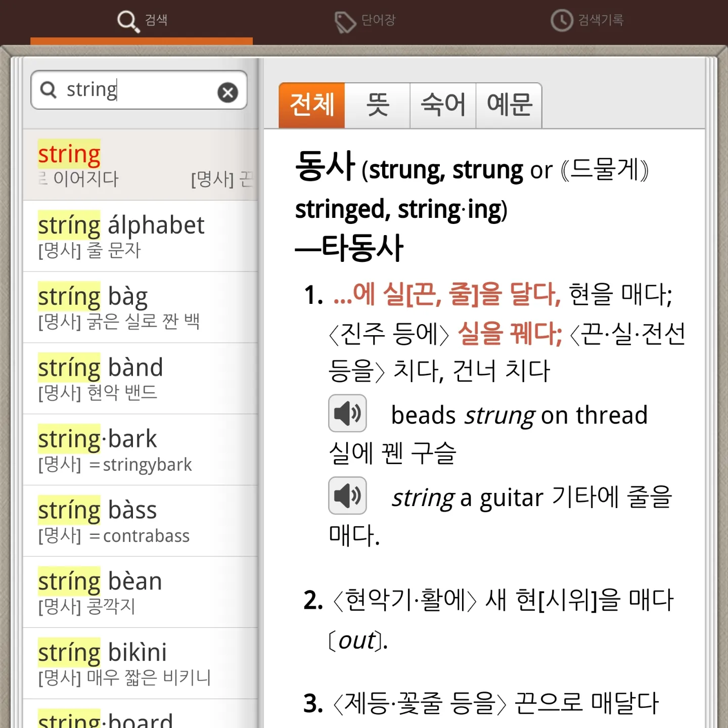
Task: Click the '—타동사' subheading
Action: 349,248
